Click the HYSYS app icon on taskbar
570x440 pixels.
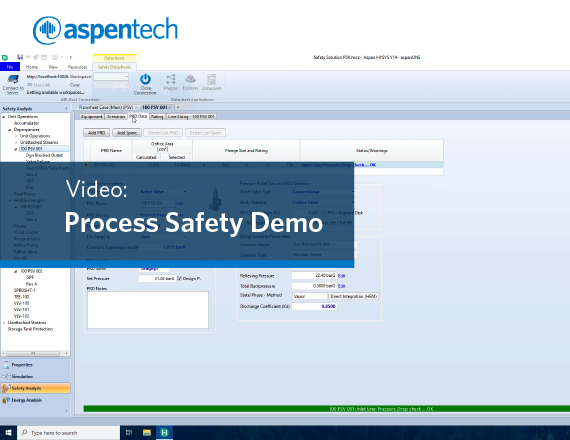pos(164,433)
